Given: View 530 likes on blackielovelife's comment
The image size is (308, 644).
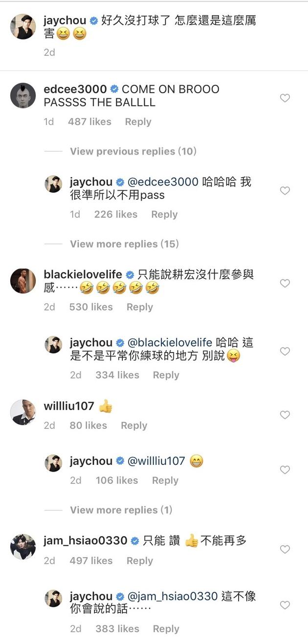Looking at the screenshot, I should (91, 307).
